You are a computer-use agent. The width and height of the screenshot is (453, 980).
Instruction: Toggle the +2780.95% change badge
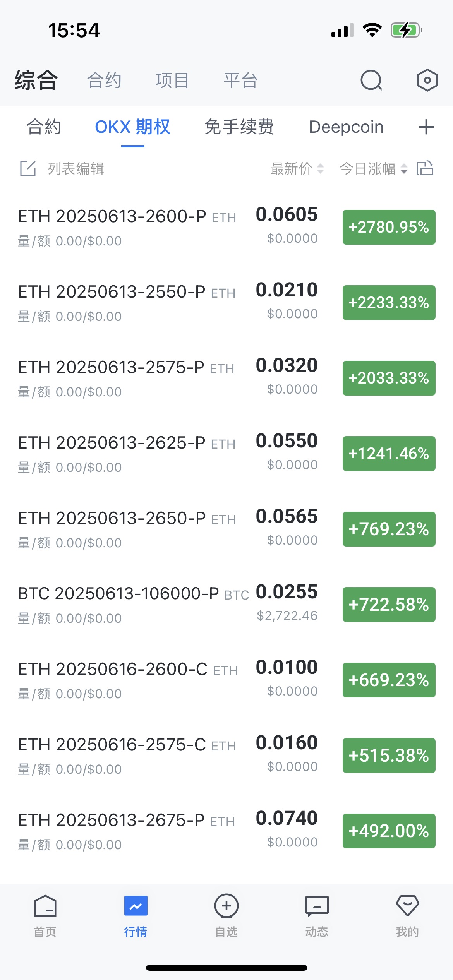coord(389,227)
